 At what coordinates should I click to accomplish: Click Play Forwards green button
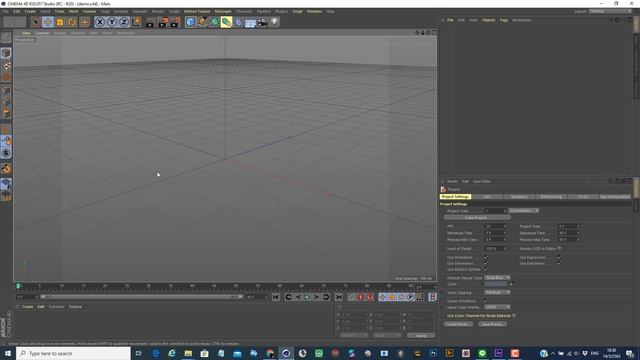pyautogui.click(x=307, y=297)
